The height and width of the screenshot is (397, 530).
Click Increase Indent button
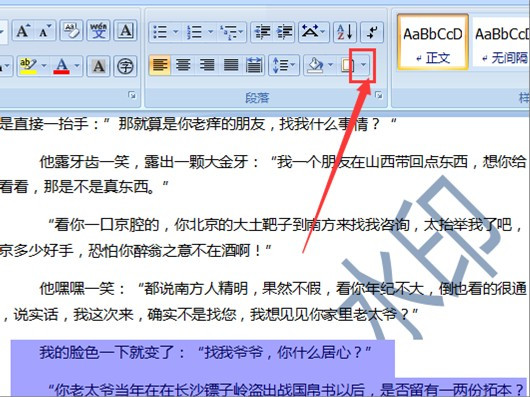(284, 32)
